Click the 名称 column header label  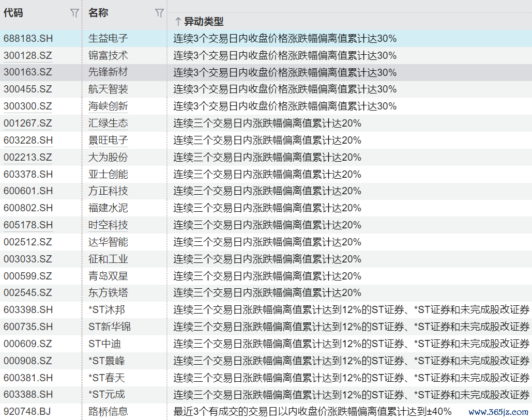coord(98,13)
